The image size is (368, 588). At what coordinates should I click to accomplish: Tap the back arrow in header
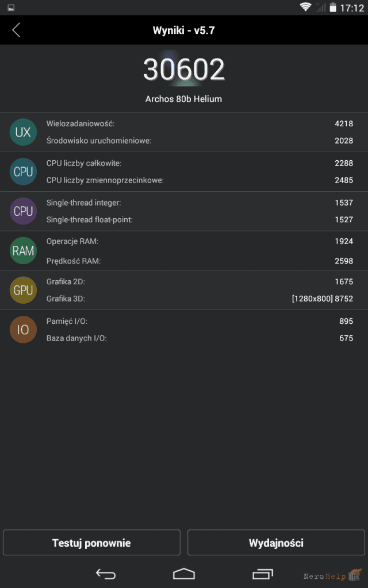click(16, 30)
